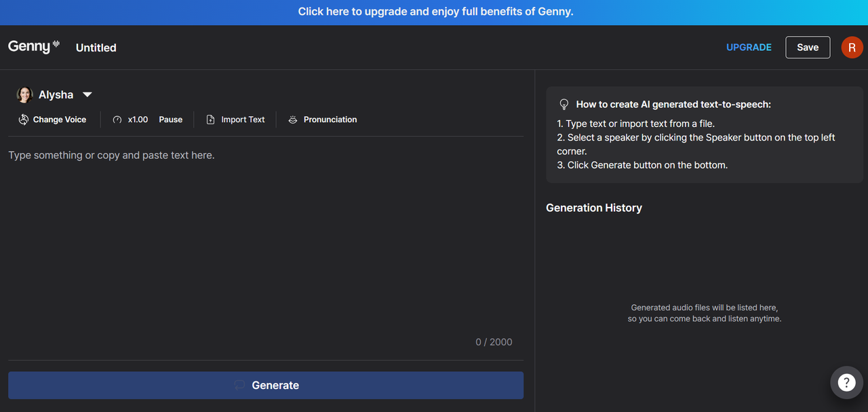Click the speed gauge icon

point(117,119)
